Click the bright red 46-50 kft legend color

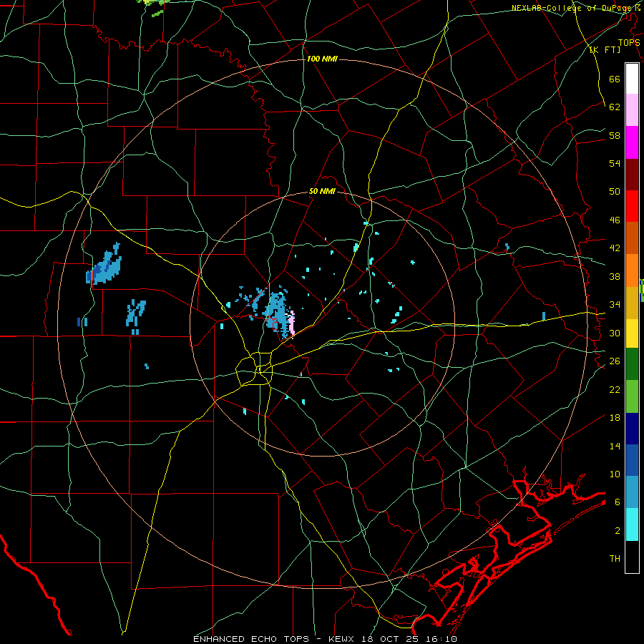click(632, 206)
